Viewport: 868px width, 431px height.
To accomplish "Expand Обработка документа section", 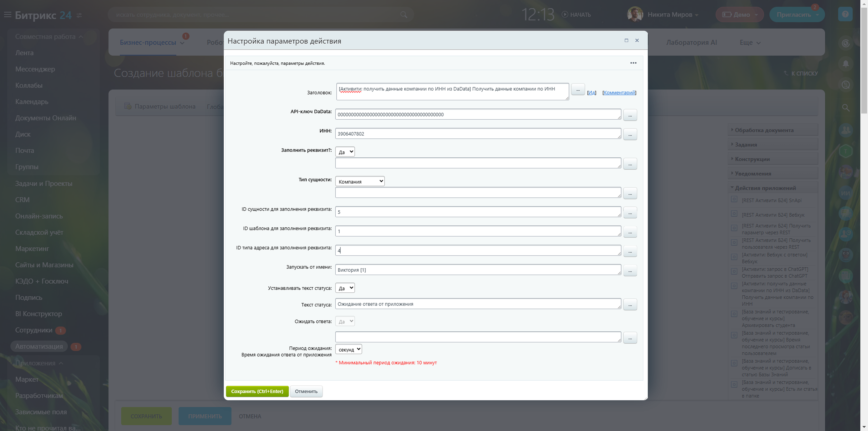I will point(764,130).
